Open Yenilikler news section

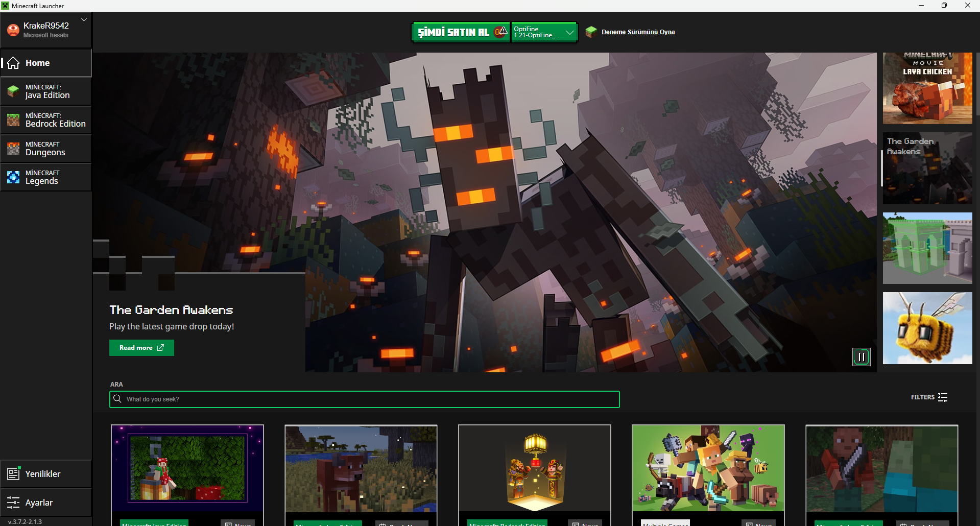pos(46,474)
